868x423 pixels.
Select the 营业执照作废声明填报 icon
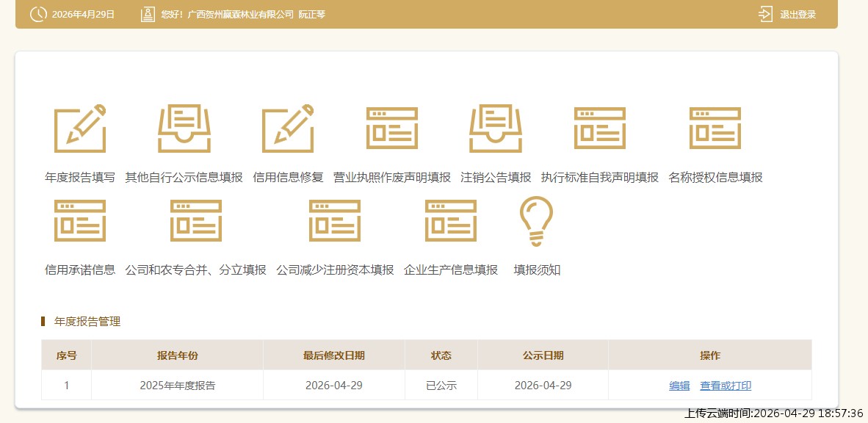pos(392,129)
